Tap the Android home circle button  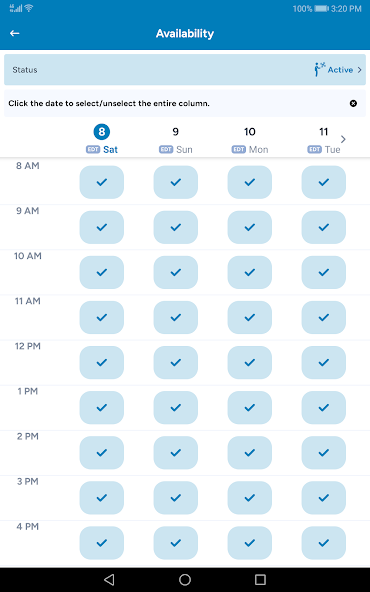[185, 580]
